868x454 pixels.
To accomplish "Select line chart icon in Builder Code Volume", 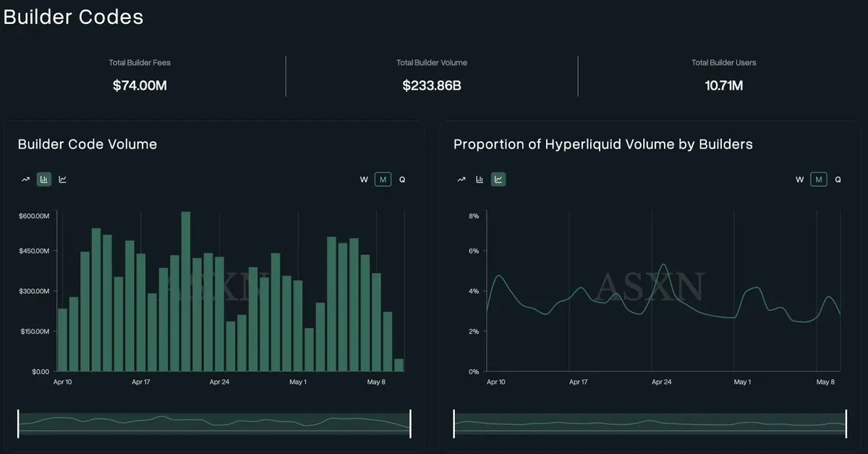I will tap(63, 180).
